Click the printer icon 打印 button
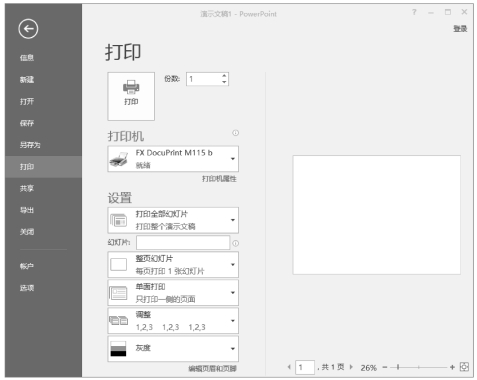Viewport: 477px width, 380px height. tap(131, 96)
